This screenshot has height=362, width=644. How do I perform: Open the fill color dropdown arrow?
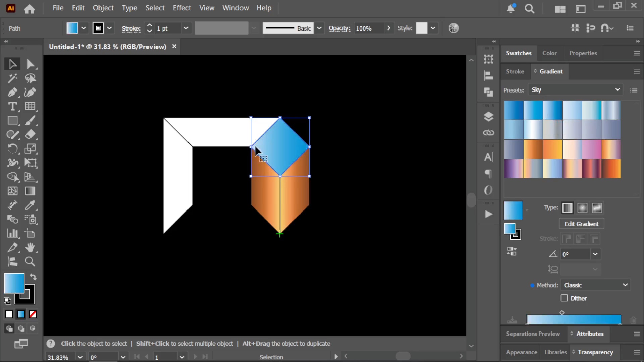(x=84, y=28)
